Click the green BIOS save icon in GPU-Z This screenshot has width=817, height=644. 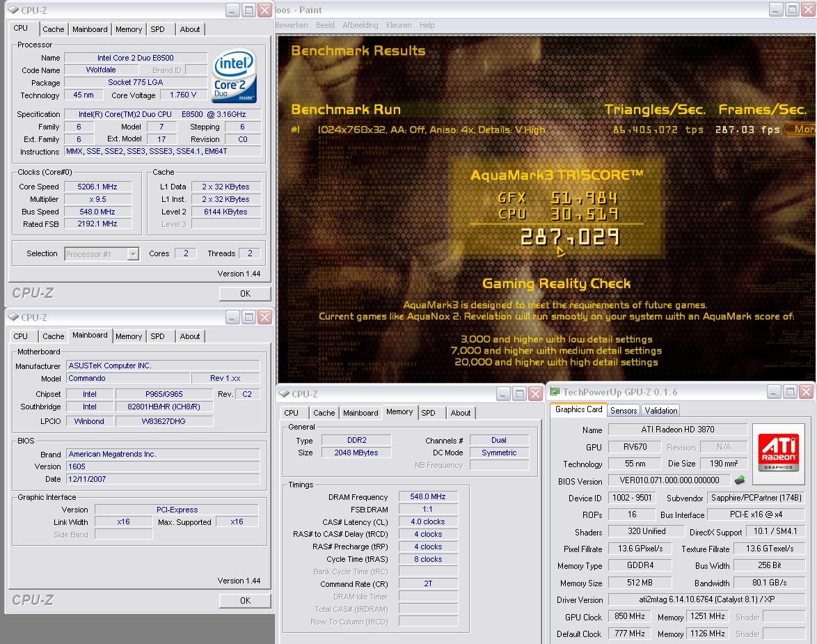pyautogui.click(x=739, y=480)
